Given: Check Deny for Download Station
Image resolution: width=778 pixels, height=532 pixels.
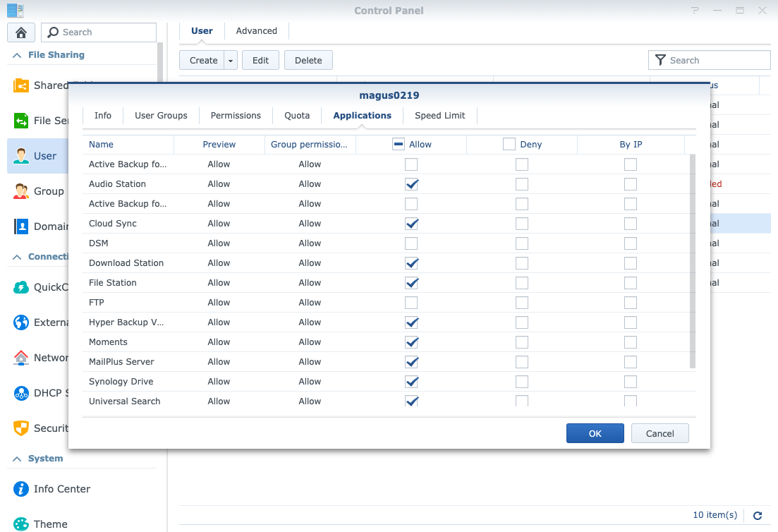Looking at the screenshot, I should pos(522,263).
